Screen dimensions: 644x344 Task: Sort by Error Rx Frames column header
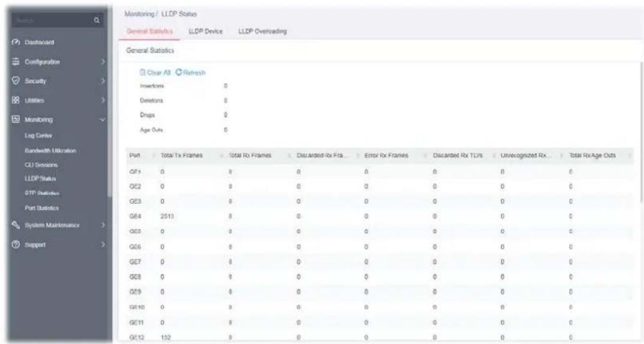click(386, 155)
